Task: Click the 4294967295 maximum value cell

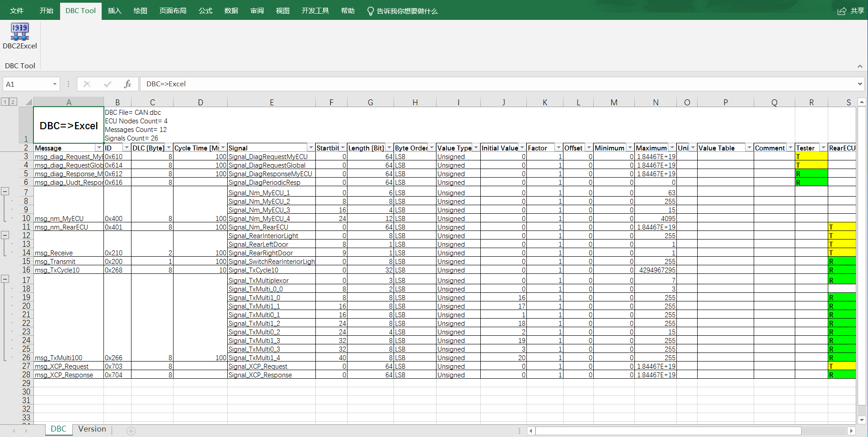Action: pos(656,270)
